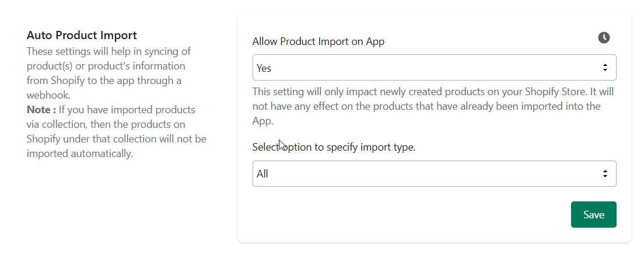This screenshot has width=644, height=258.
Task: Click the bold Note : text
Action: (x=41, y=110)
